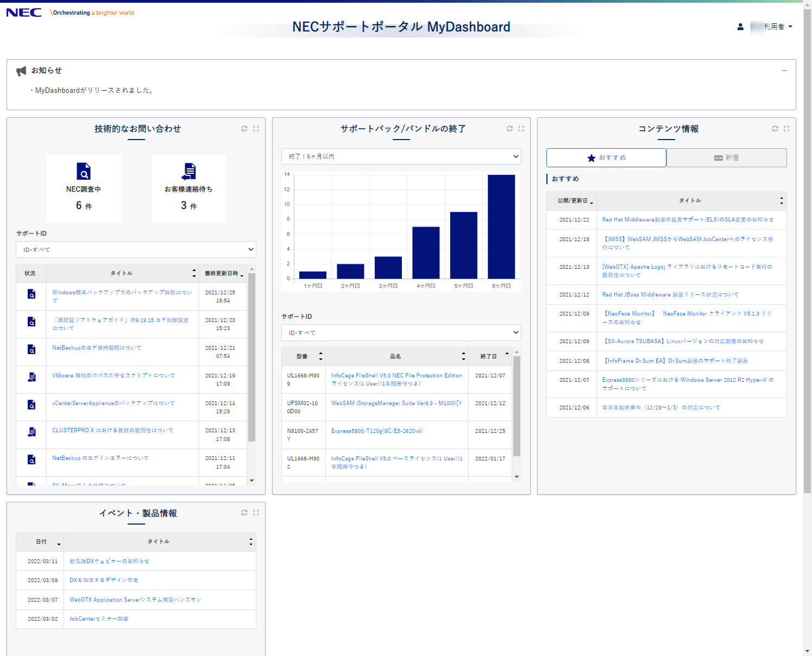This screenshot has height=656, width=812.
Task: Open VMware環境向けパス片寄せスクリプト link
Action: [x=114, y=375]
